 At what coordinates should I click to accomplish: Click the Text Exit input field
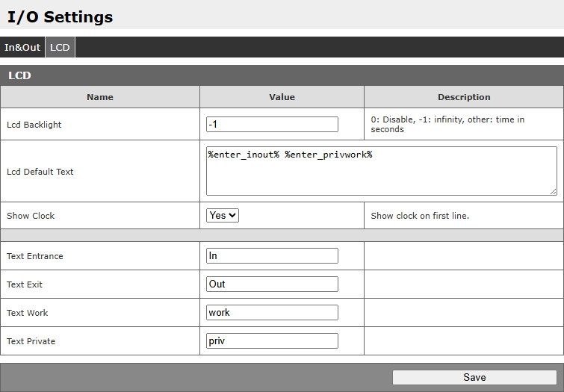[x=272, y=284]
